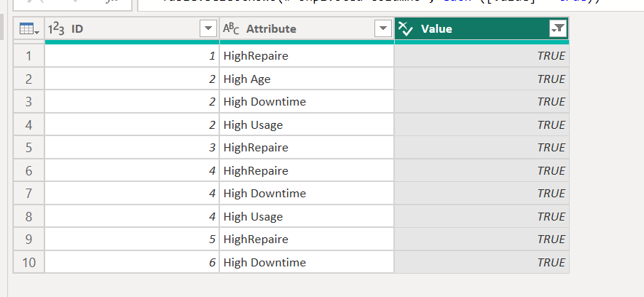Screen dimensions: 644x297
Task: Click ID value 3 in row 5
Action: pyautogui.click(x=132, y=148)
